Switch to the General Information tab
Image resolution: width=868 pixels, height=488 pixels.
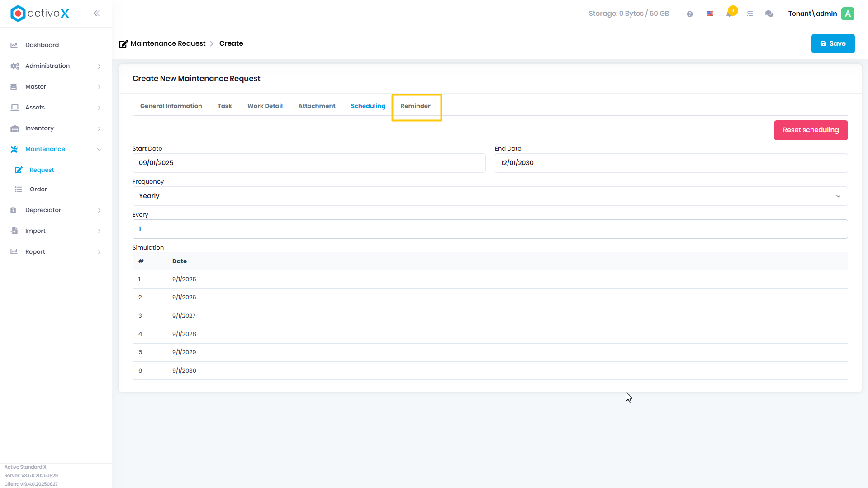(171, 106)
